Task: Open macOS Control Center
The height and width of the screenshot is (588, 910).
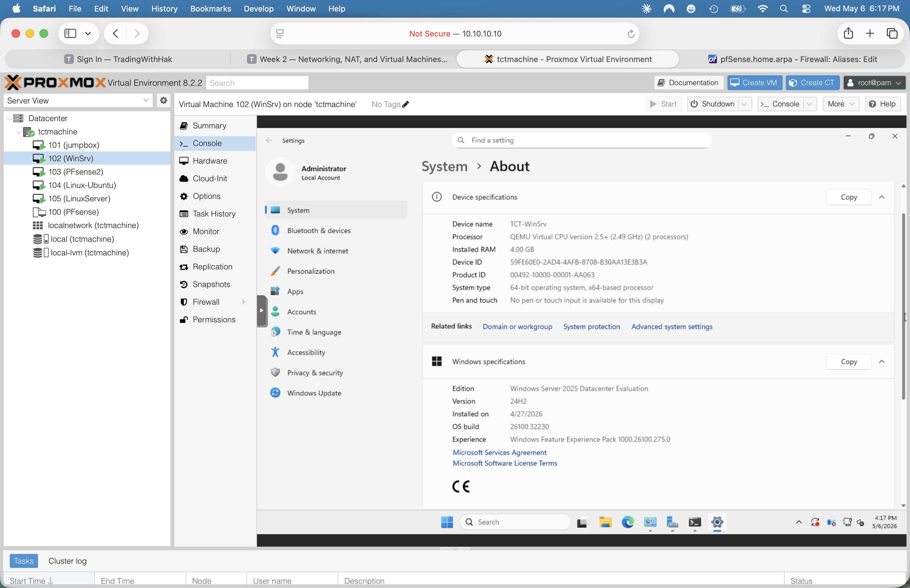Action: 806,9
